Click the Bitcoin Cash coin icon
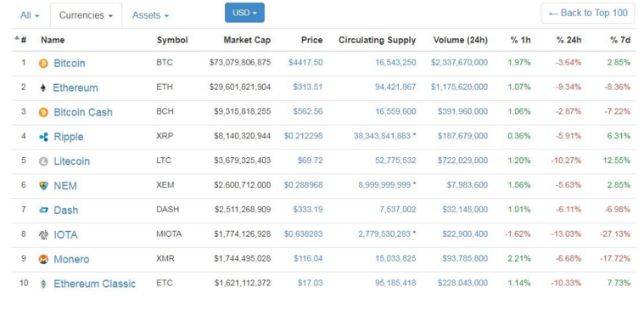 43,112
